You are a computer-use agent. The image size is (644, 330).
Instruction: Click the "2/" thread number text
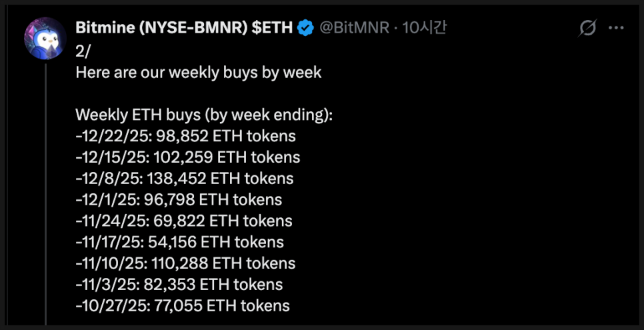tap(84, 51)
